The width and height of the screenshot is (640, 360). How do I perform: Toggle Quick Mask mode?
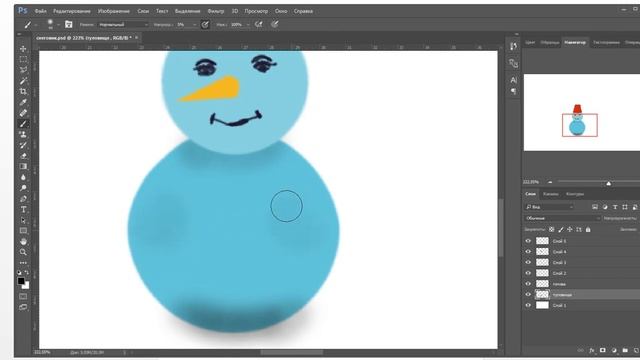23,297
